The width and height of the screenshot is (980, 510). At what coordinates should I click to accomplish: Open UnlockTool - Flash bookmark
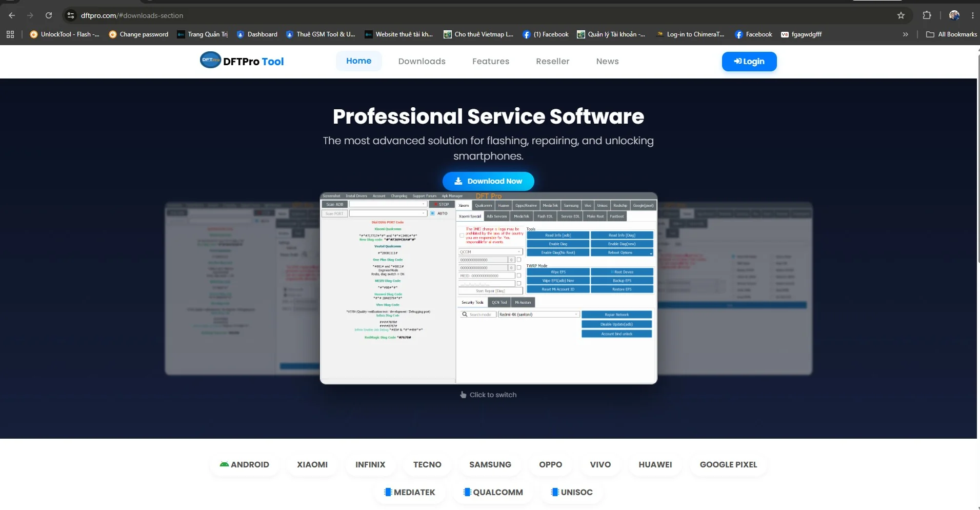coord(65,34)
